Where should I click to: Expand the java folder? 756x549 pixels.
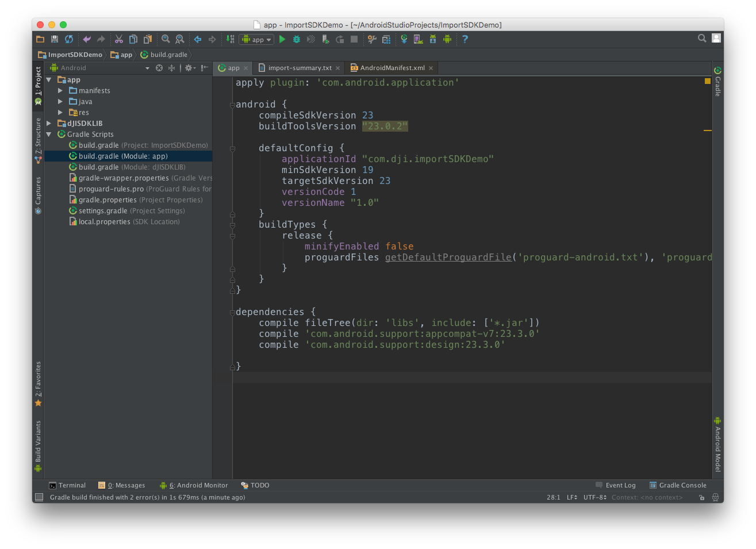60,101
